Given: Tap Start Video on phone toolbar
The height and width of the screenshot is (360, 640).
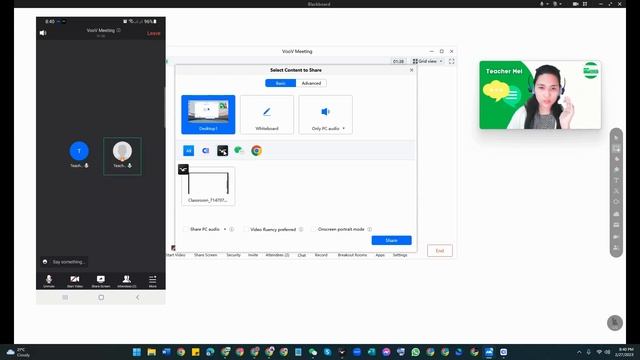Looking at the screenshot, I should tap(75, 281).
